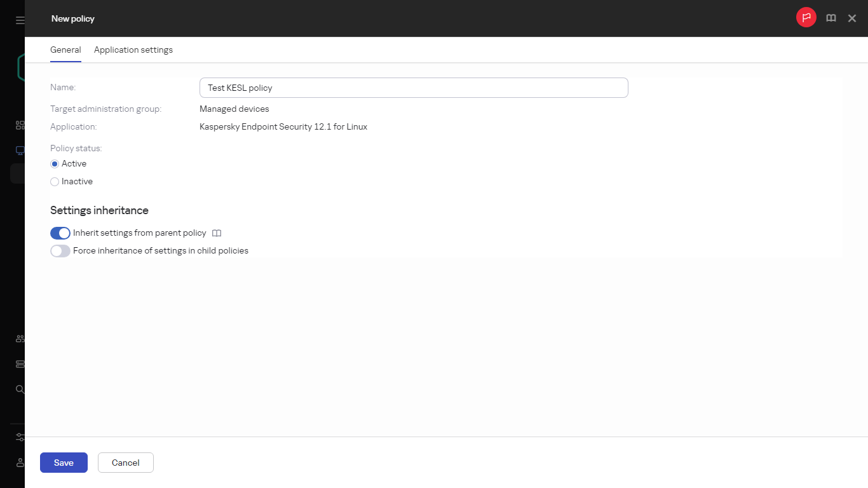Open the online help book icon
The image size is (868, 488).
coord(831,18)
